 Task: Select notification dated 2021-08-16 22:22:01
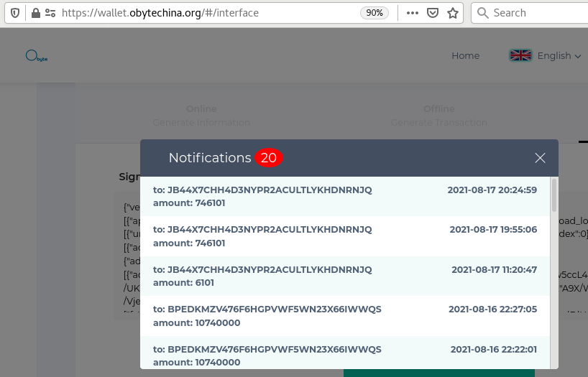[x=345, y=353]
